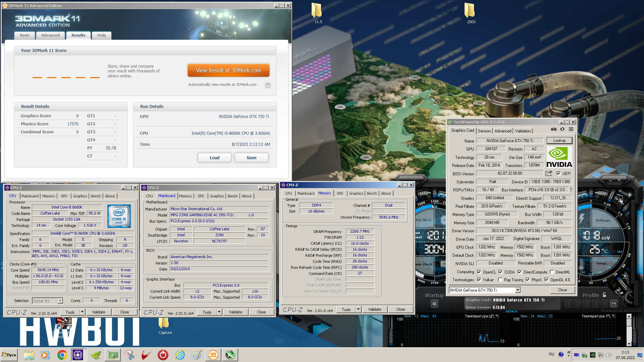
Task: Open 3DMark Help tab
Action: point(101,35)
